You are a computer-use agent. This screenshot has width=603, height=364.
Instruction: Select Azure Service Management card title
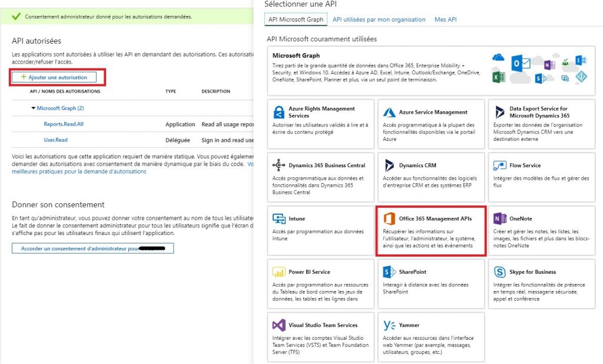coord(433,112)
